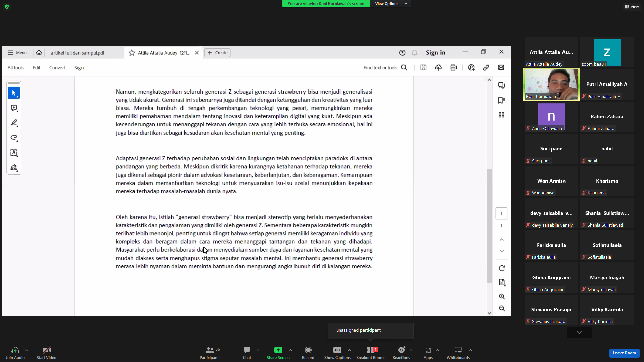Click the vertical scrollbar thumb in PDF
Image resolution: width=644 pixels, height=362 pixels.
point(489,226)
